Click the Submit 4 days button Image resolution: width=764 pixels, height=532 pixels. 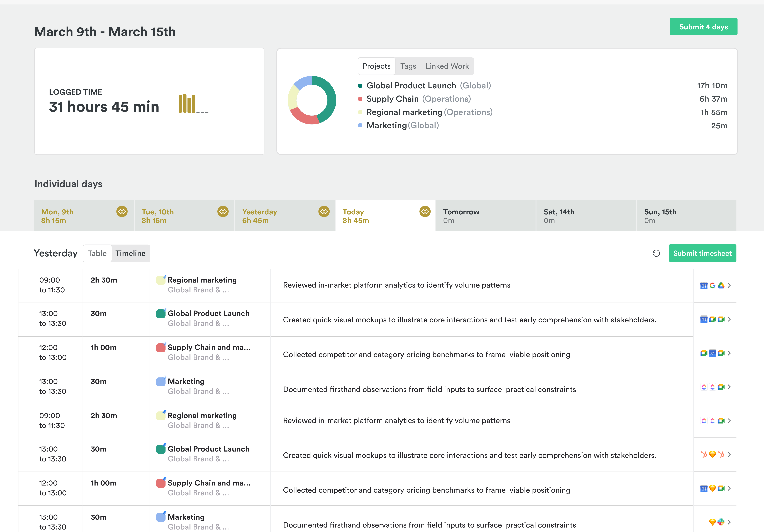coord(703,27)
